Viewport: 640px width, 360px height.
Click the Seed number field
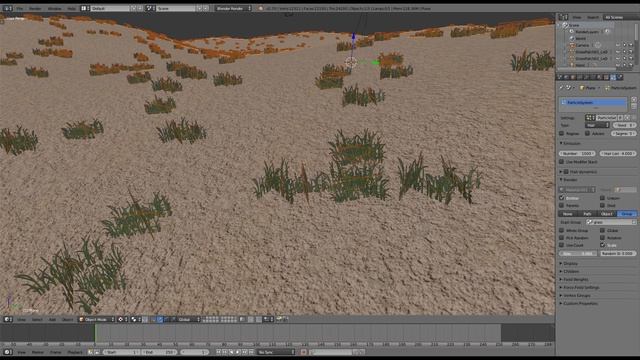[x=624, y=125]
